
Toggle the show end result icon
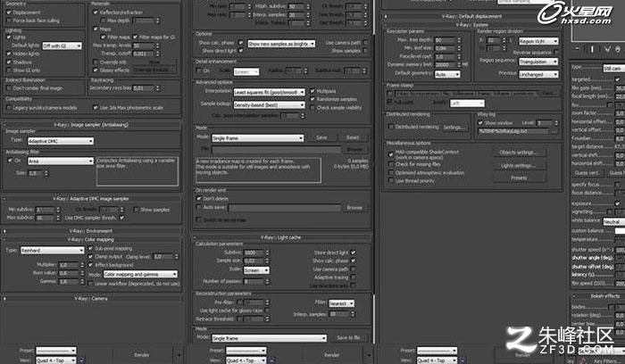592,49
